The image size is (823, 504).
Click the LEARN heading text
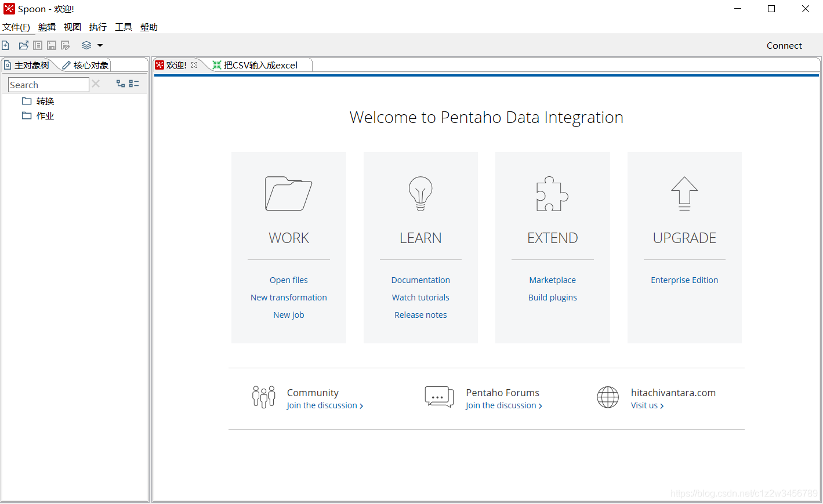click(x=420, y=238)
